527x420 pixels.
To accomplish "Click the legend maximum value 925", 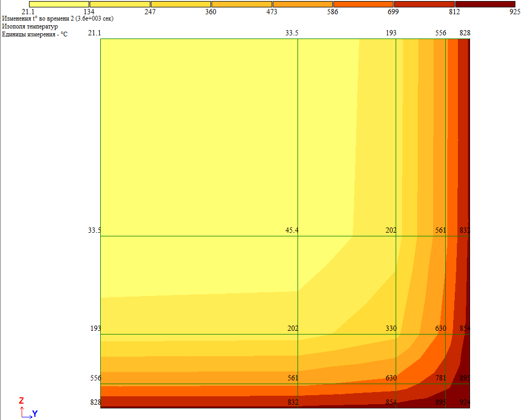I will 515,12.
